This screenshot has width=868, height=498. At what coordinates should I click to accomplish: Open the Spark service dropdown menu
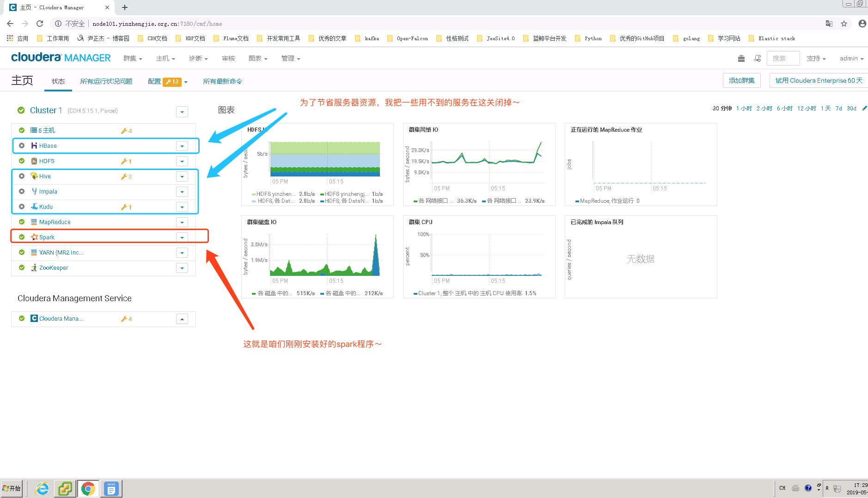pos(182,237)
